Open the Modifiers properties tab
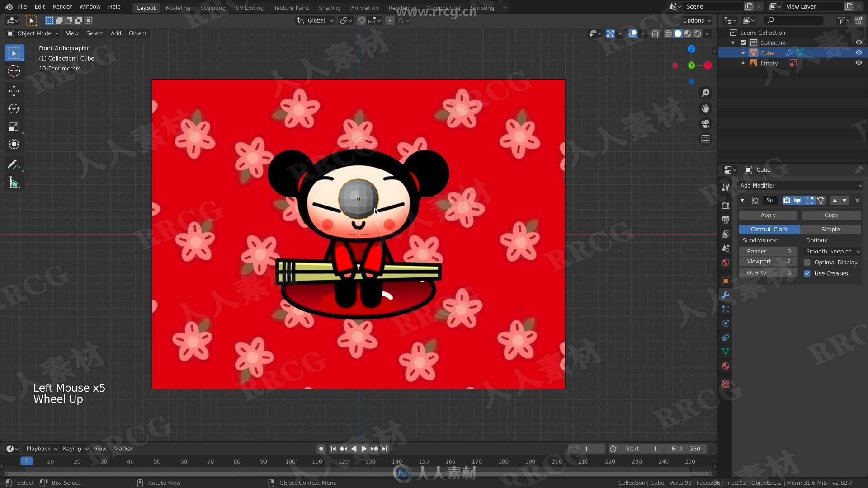This screenshot has width=868, height=488. [x=726, y=295]
